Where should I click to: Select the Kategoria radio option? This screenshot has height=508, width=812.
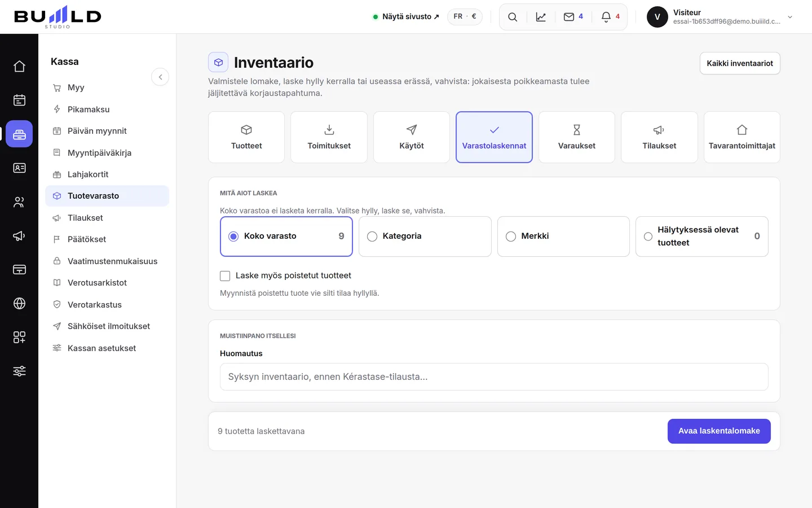click(425, 237)
